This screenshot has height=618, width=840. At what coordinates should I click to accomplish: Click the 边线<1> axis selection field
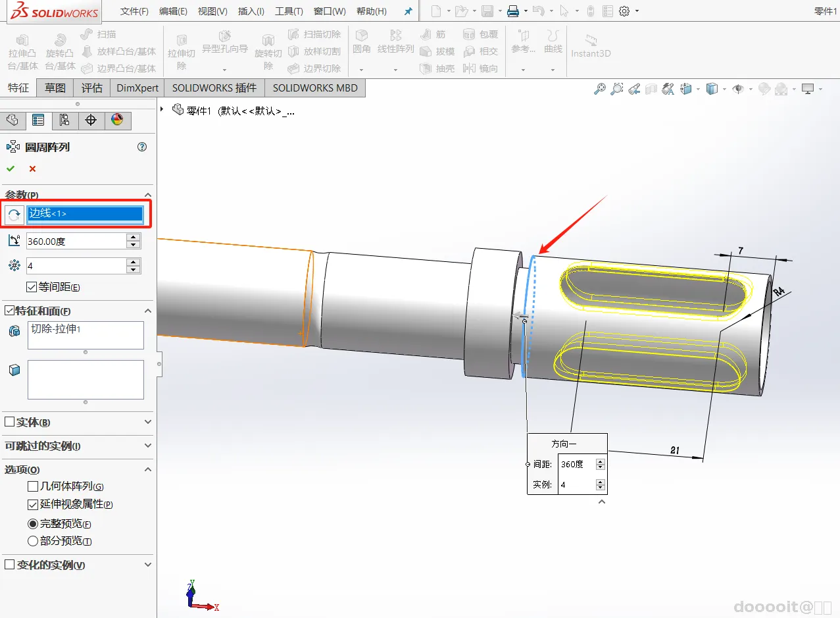click(x=85, y=214)
